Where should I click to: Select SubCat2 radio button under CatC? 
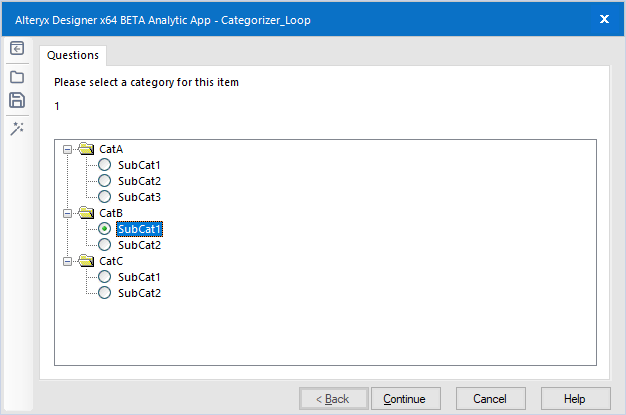[105, 293]
